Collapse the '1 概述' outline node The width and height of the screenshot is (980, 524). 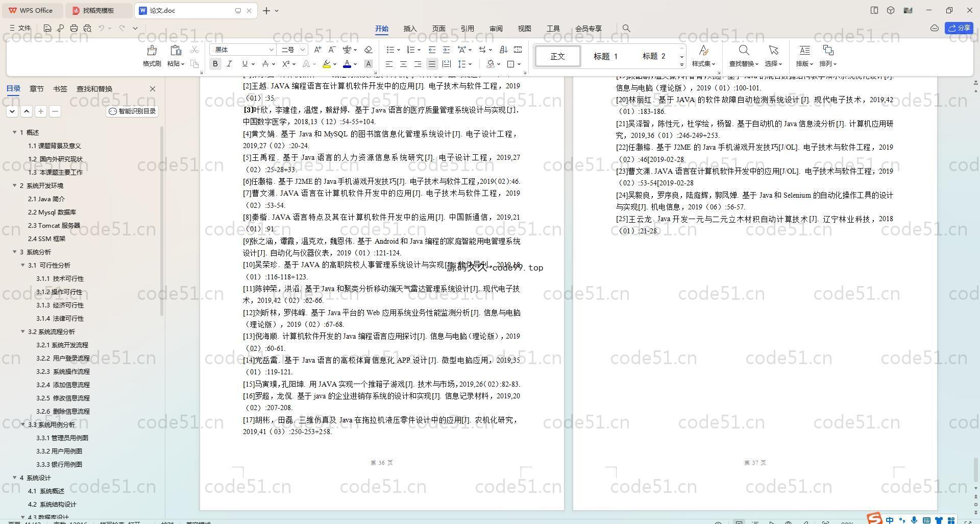point(14,132)
